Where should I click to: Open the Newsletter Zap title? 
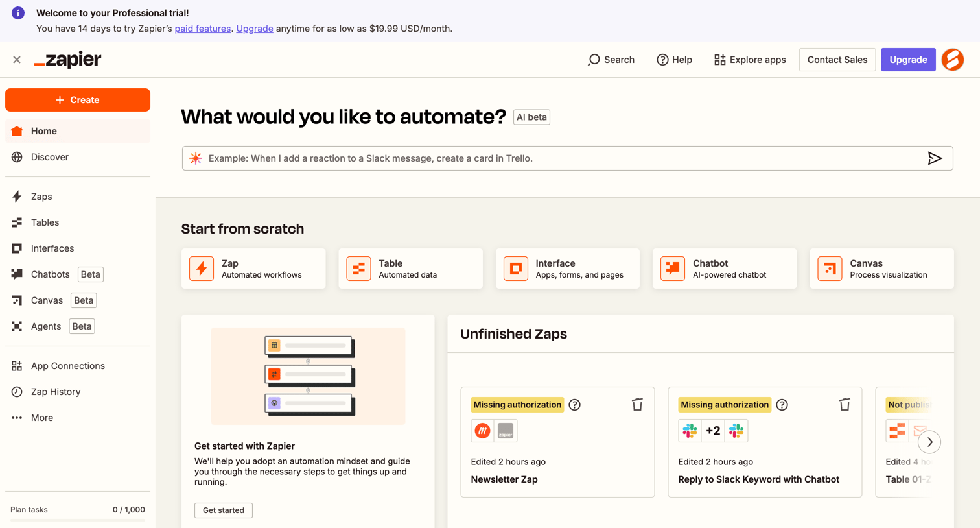[504, 479]
